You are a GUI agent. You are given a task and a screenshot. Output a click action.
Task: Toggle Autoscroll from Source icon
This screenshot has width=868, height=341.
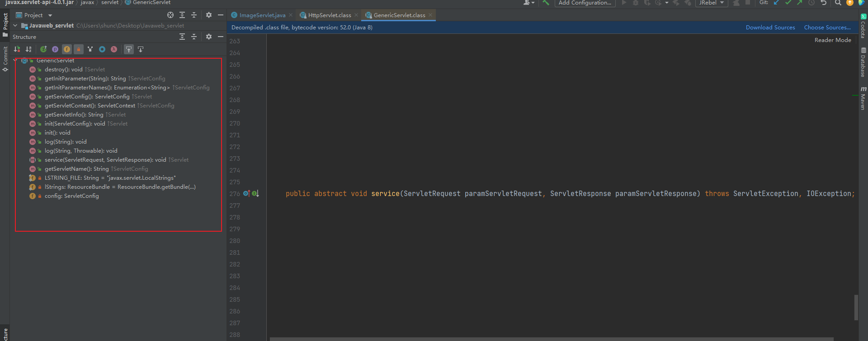click(141, 49)
